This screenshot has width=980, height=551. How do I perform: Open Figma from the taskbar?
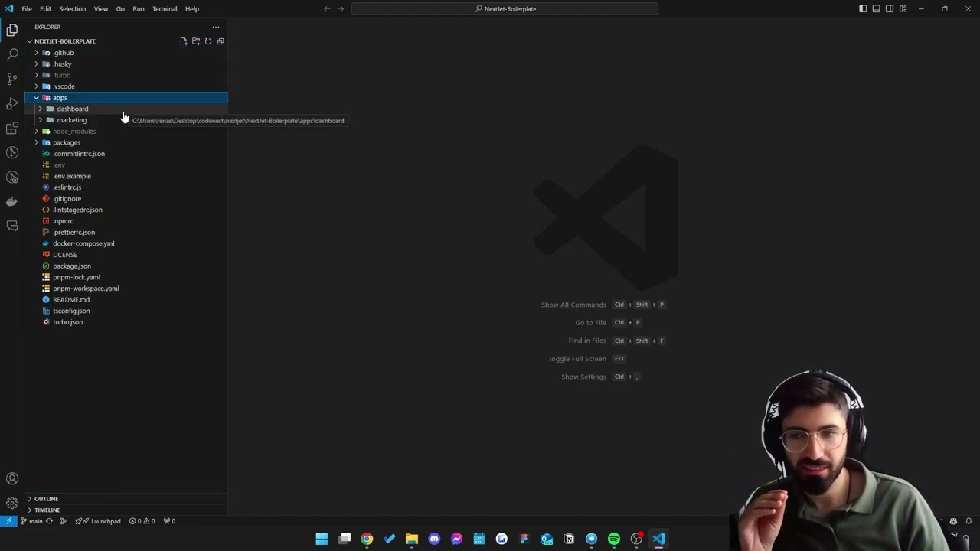point(524,539)
